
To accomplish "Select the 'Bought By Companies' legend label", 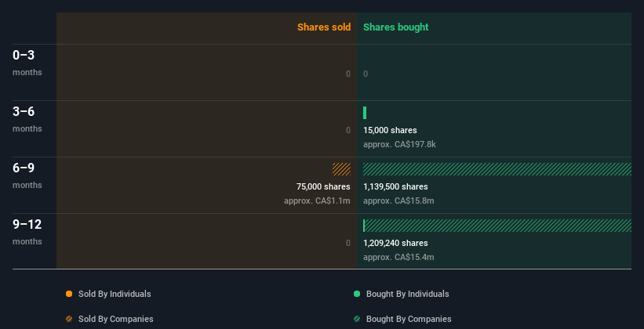I will click(409, 319).
